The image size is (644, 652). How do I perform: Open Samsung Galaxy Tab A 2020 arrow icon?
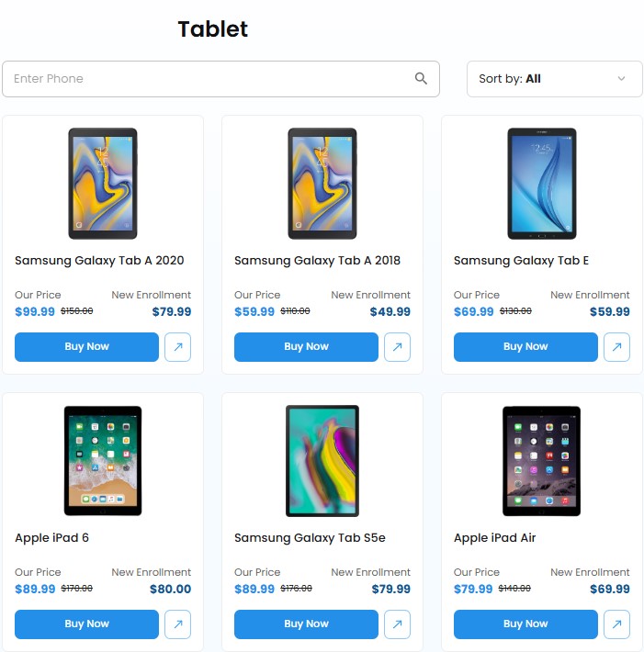point(177,347)
